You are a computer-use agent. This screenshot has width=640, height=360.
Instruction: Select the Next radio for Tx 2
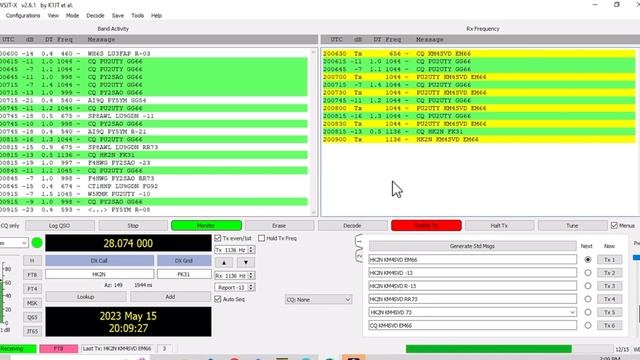pos(588,273)
